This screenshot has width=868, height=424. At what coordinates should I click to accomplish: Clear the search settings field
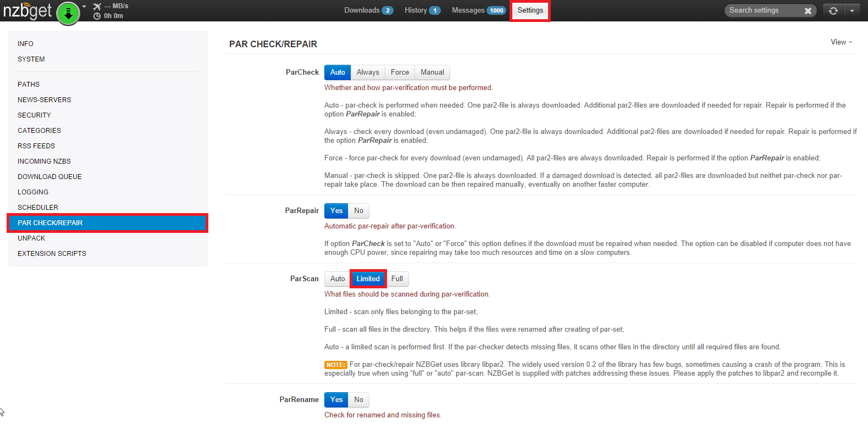(x=808, y=10)
